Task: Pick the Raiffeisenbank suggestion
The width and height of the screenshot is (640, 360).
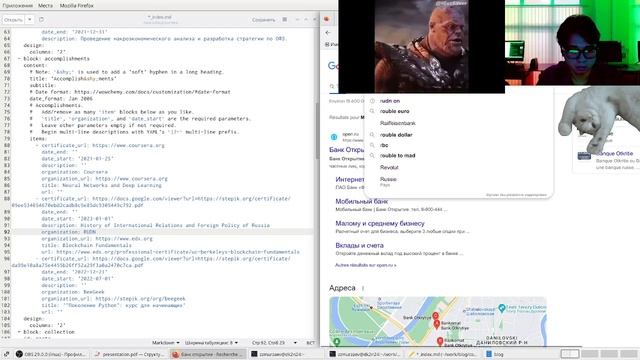Action: pyautogui.click(x=398, y=123)
